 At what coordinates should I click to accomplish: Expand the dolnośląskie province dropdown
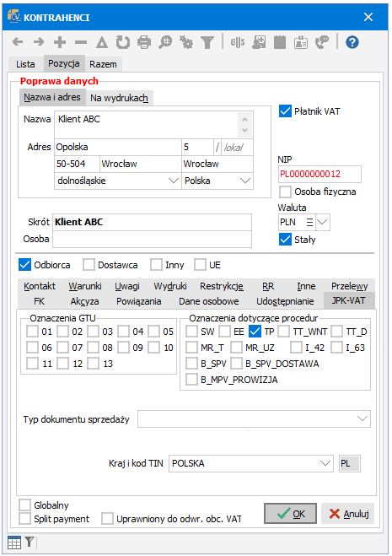click(174, 181)
